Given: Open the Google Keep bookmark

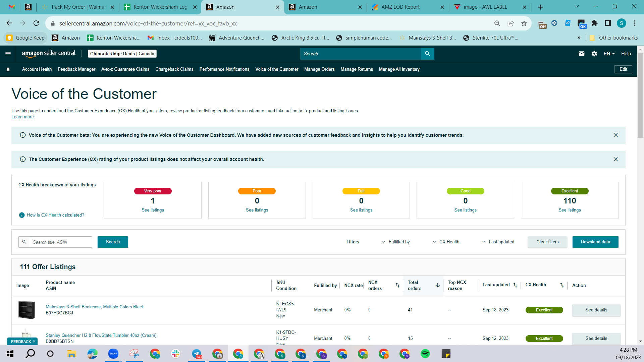Looking at the screenshot, I should [x=25, y=38].
